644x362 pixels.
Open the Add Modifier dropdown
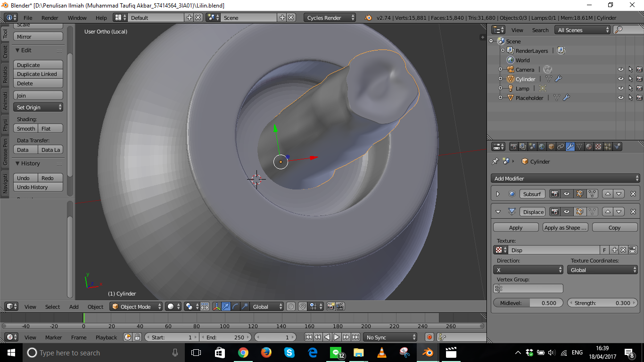tap(565, 178)
